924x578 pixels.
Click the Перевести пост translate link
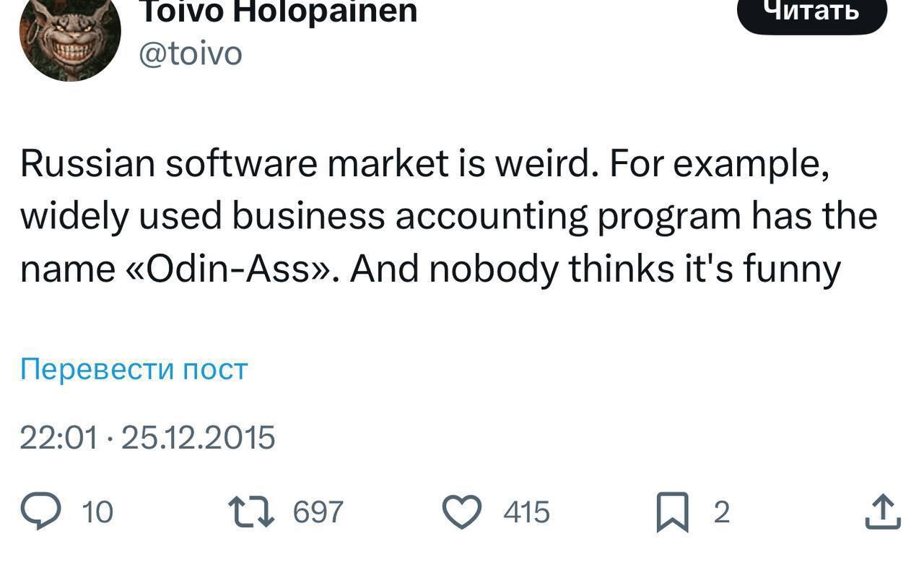click(x=134, y=369)
